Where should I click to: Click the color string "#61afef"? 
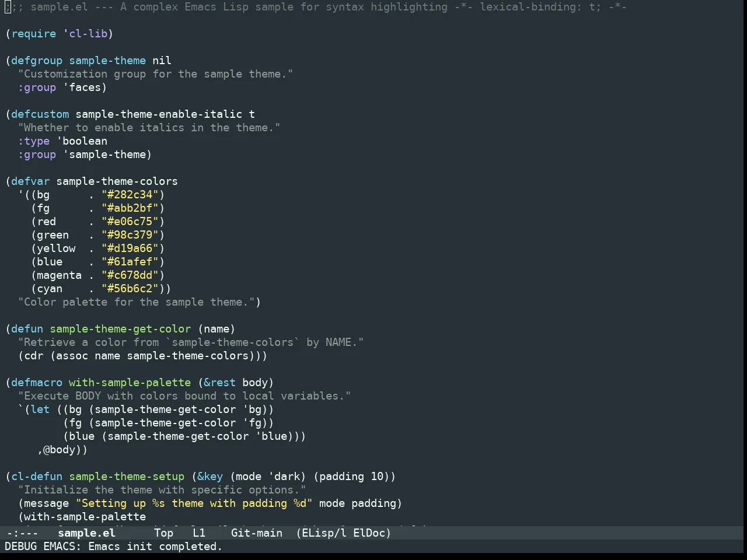[130, 262]
